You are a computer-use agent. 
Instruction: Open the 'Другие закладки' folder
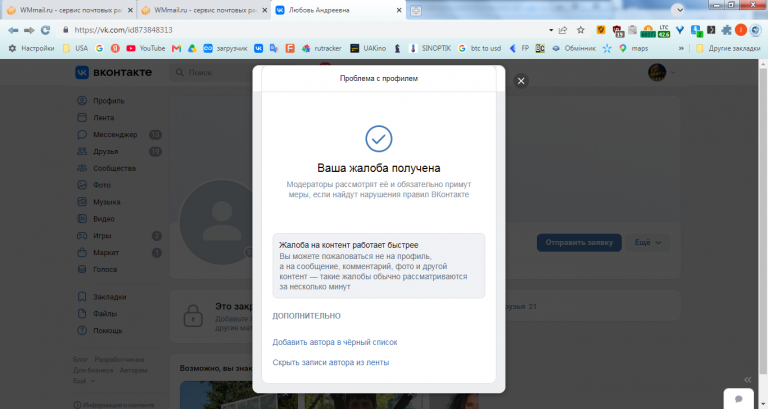tap(728, 48)
